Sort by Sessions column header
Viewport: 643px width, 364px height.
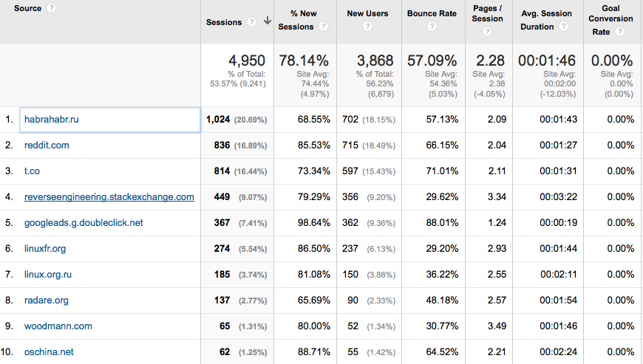224,22
